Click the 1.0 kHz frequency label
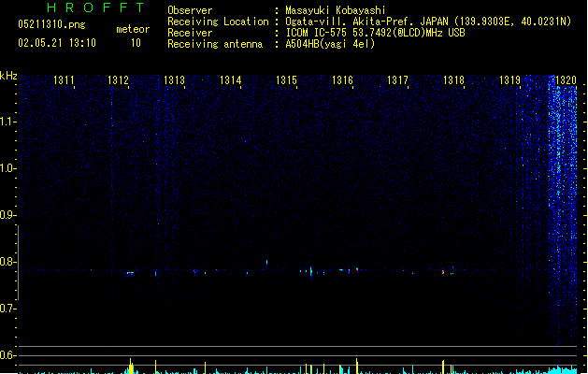The width and height of the screenshot is (588, 374). point(7,168)
